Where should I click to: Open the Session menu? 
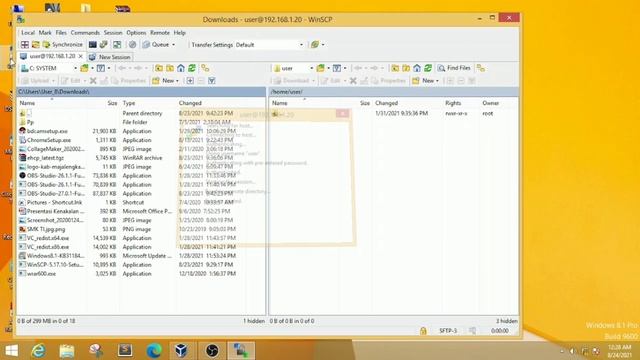point(113,33)
